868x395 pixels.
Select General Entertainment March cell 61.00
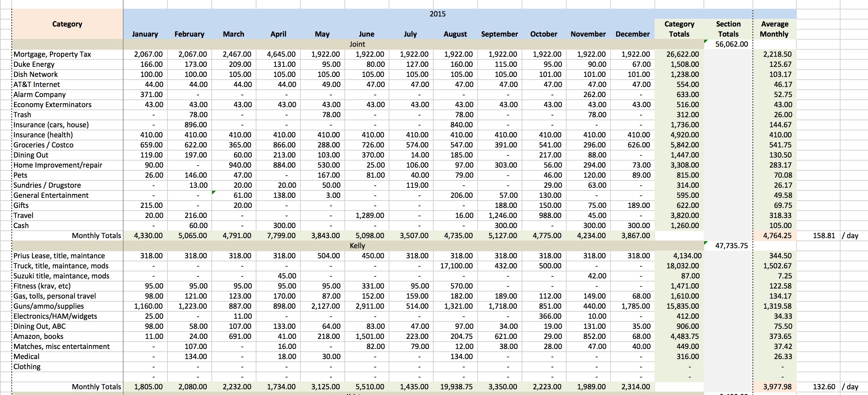[242, 195]
